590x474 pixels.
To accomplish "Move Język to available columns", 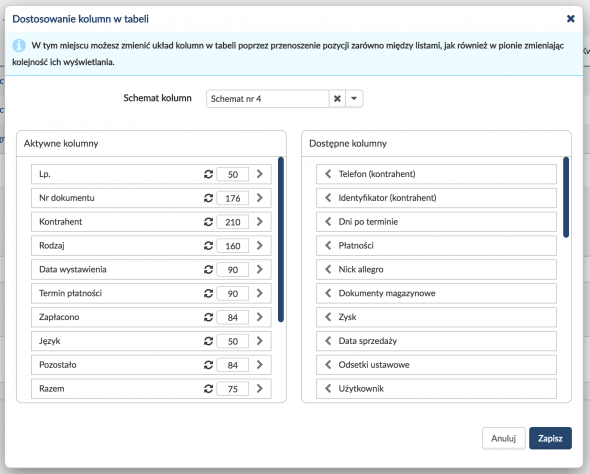I will (260, 341).
